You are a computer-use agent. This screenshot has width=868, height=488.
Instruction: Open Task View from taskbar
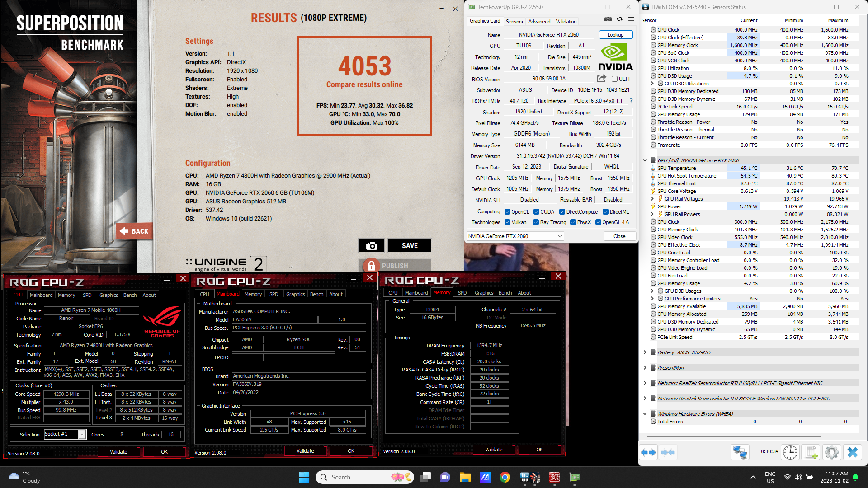click(x=425, y=477)
